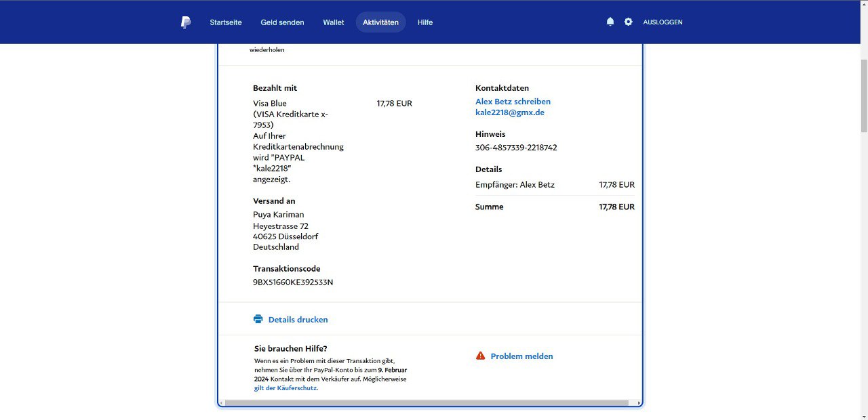Open the kale2218@gmx.de email link
The image size is (868, 420).
click(510, 112)
